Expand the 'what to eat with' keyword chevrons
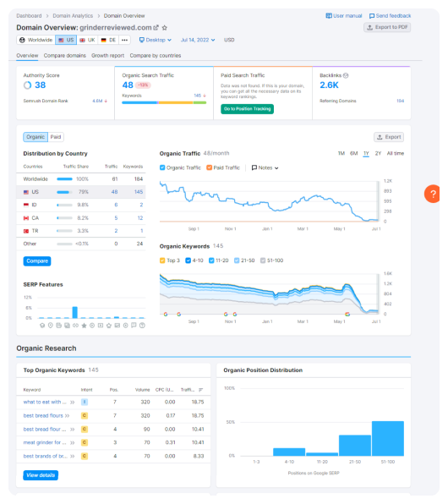Viewport: 448px width, 504px height. [x=73, y=403]
